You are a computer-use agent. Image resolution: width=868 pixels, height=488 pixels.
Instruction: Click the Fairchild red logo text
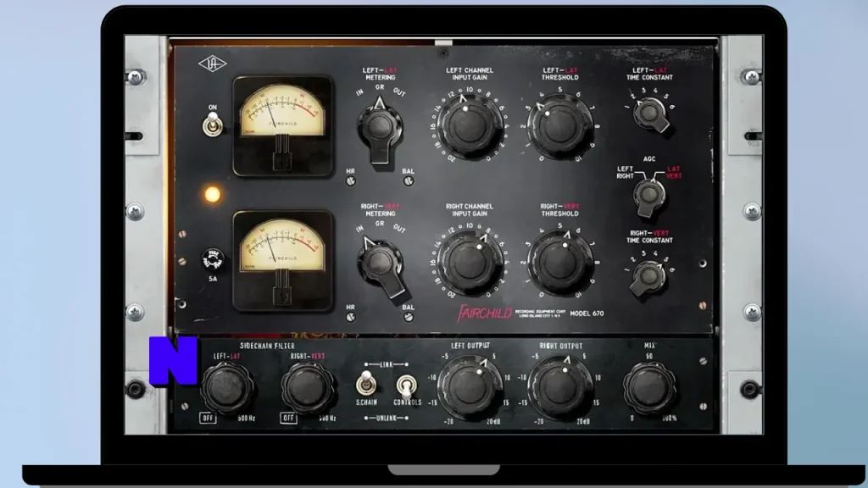(484, 313)
